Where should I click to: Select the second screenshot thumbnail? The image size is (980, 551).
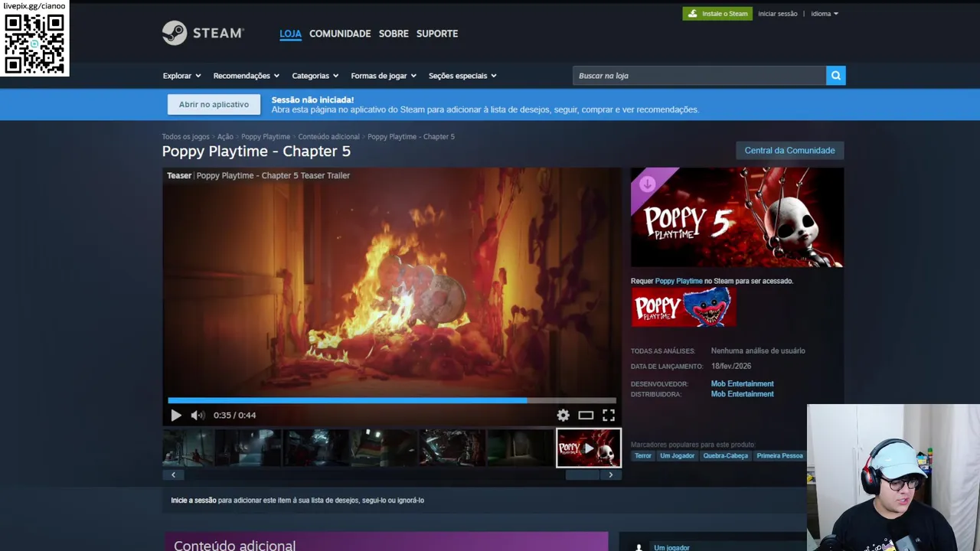tap(249, 448)
